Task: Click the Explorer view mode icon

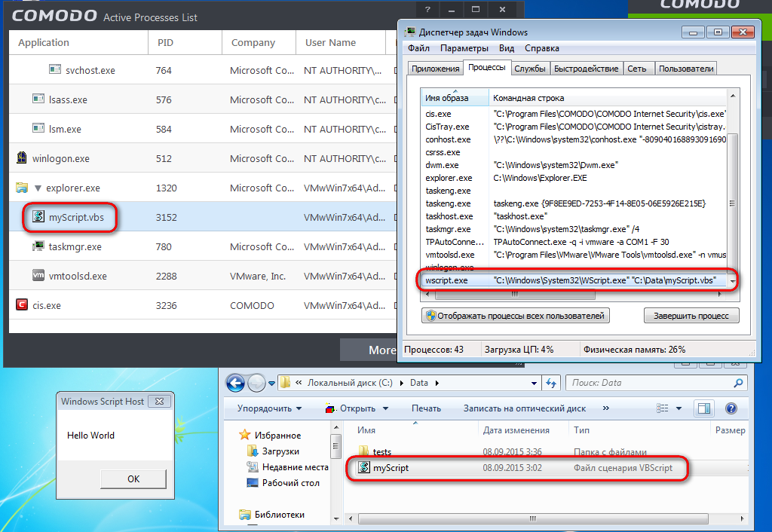Action: (663, 408)
